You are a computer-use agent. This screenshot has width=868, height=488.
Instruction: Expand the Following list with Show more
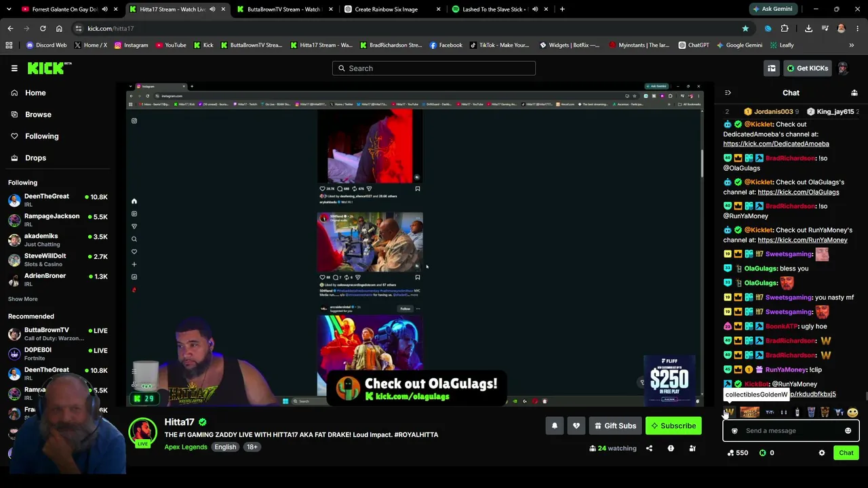[x=22, y=299]
